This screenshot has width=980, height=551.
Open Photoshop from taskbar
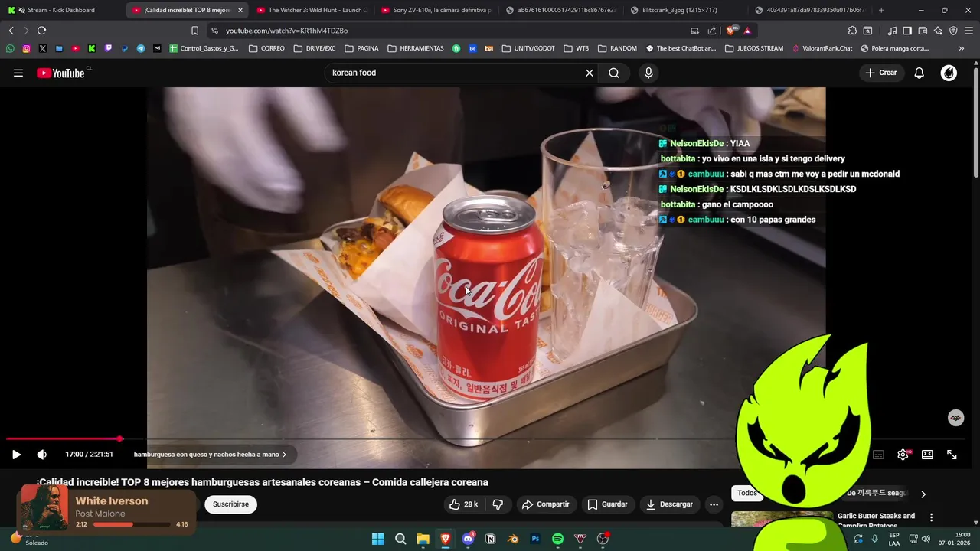pos(535,539)
